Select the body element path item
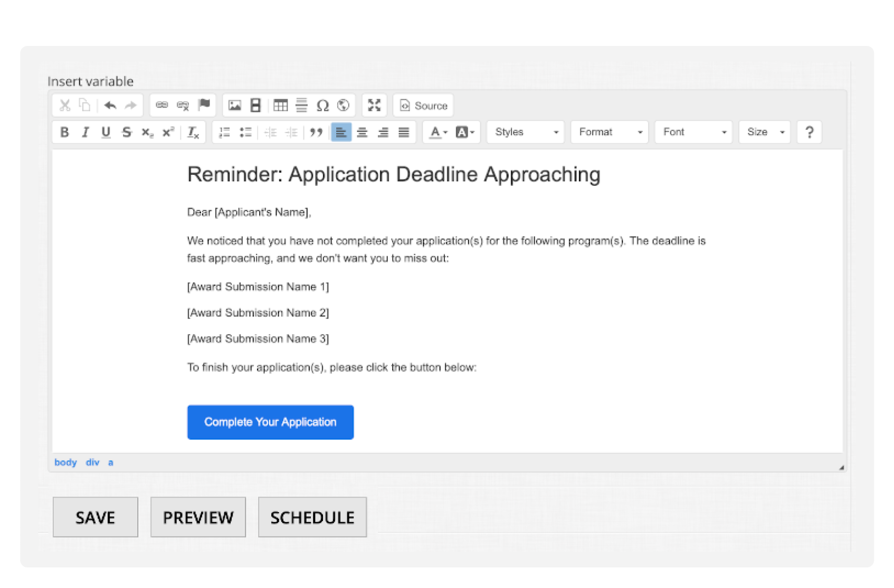The image size is (894, 588). (x=65, y=462)
